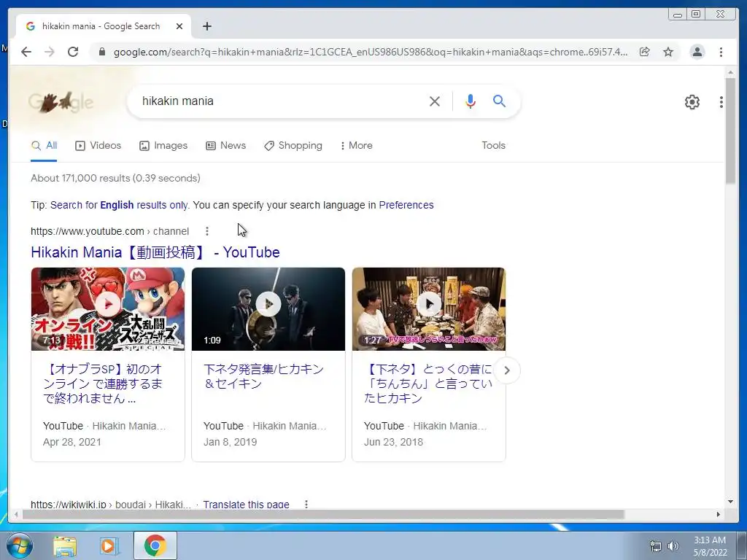The height and width of the screenshot is (560, 747).
Task: Open Hikakin Mania YouTube channel result
Action: 155,252
